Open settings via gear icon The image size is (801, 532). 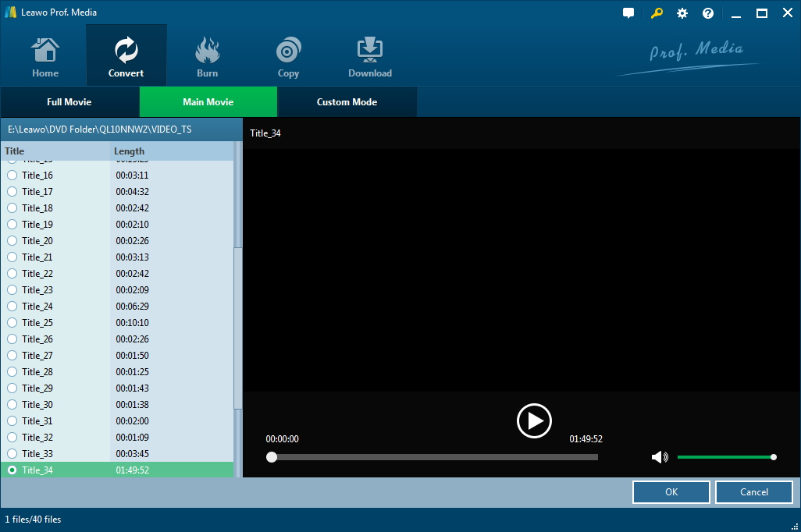(x=682, y=13)
